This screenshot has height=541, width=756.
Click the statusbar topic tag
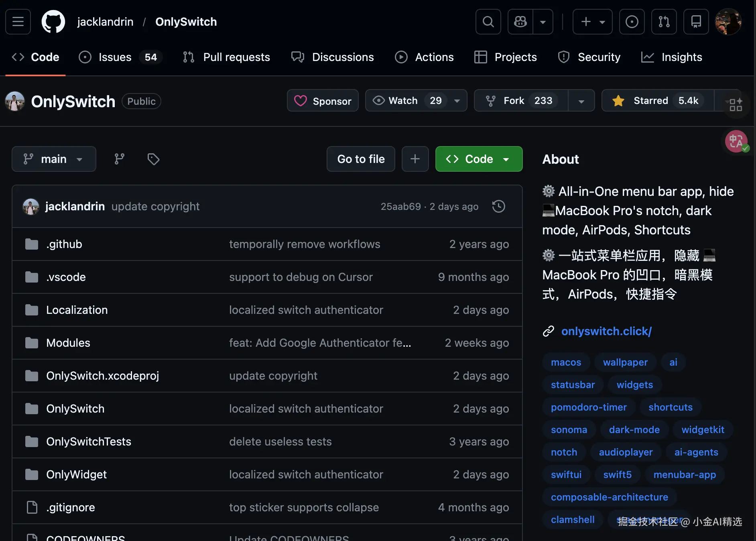(x=573, y=384)
